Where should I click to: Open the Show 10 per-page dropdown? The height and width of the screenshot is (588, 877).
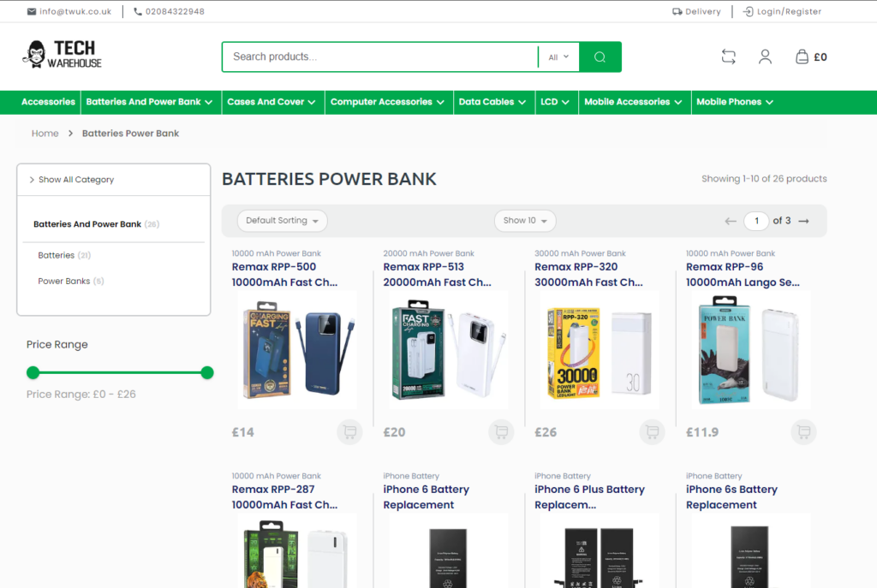[x=525, y=221]
